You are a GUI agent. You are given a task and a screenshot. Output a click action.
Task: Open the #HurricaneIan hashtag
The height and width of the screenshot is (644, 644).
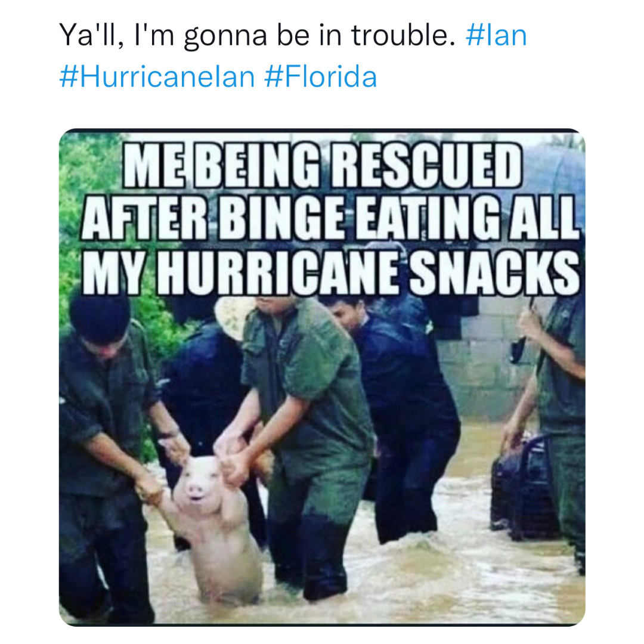pos(157,77)
